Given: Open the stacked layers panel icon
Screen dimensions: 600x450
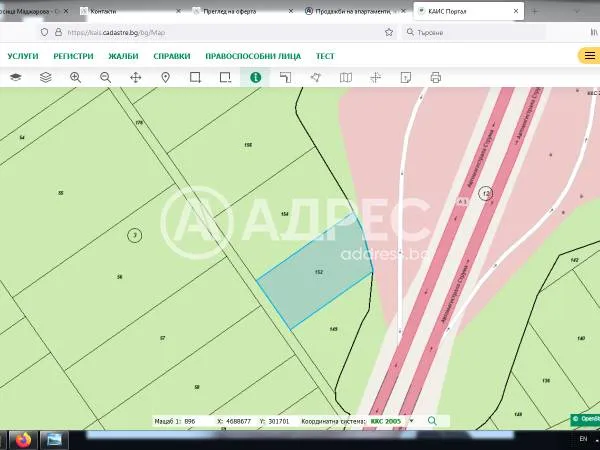Looking at the screenshot, I should pos(46,77).
